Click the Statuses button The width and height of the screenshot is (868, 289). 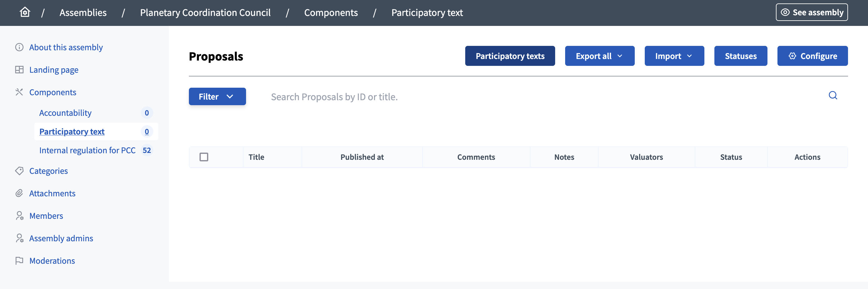point(740,56)
